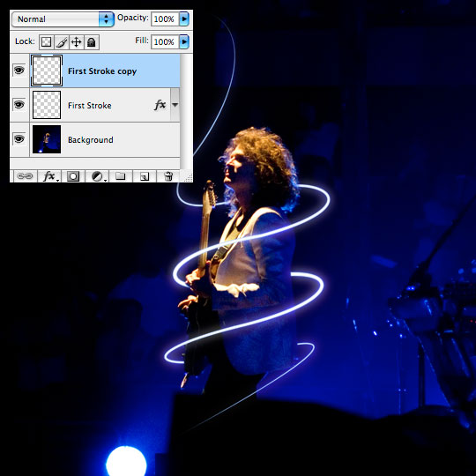
Task: Open the Fill slider arrow
Action: tap(184, 41)
